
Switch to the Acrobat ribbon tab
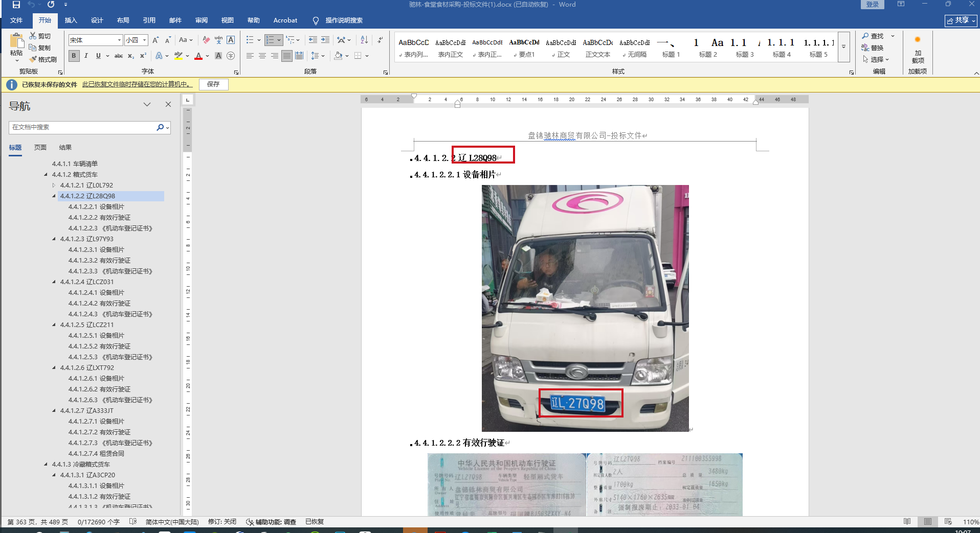coord(285,20)
